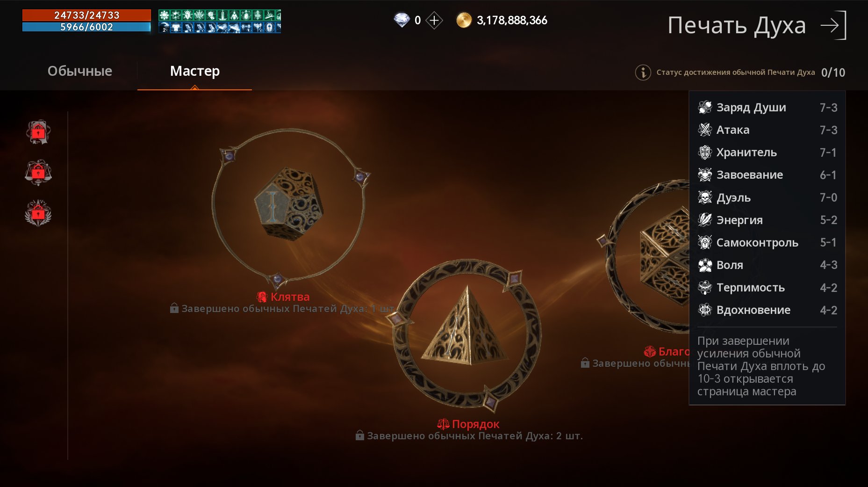Open the info icon beside Статус достижения
This screenshot has height=487, width=868.
coord(643,73)
